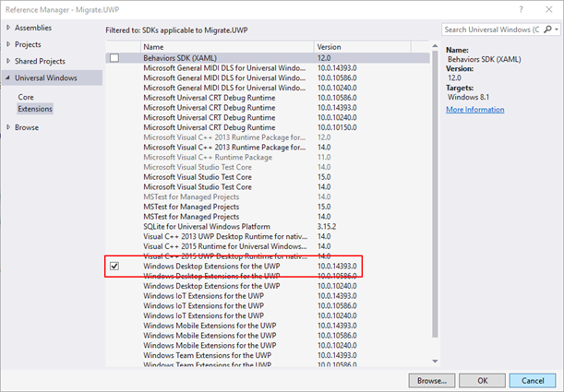Expand the Projects node
This screenshot has width=564, height=392.
[8, 44]
